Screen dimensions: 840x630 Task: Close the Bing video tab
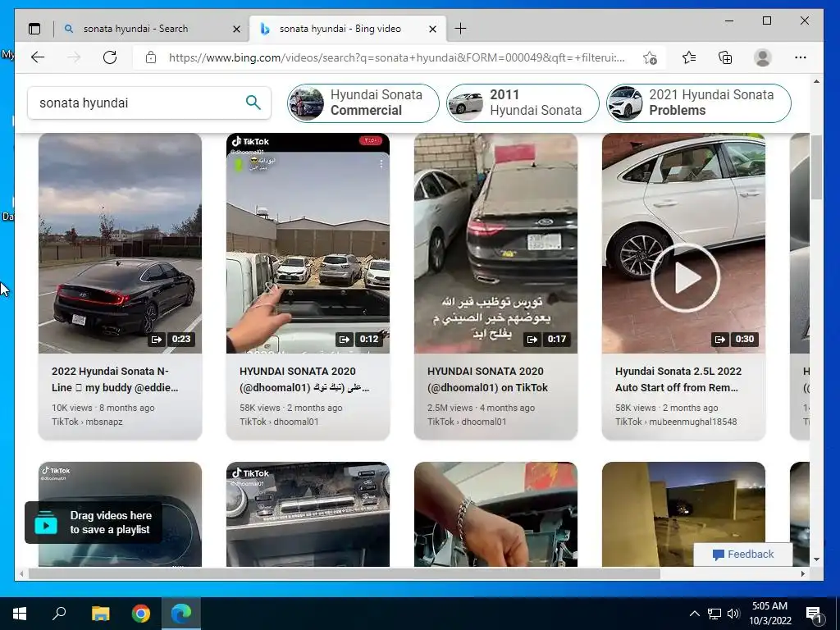pos(432,29)
